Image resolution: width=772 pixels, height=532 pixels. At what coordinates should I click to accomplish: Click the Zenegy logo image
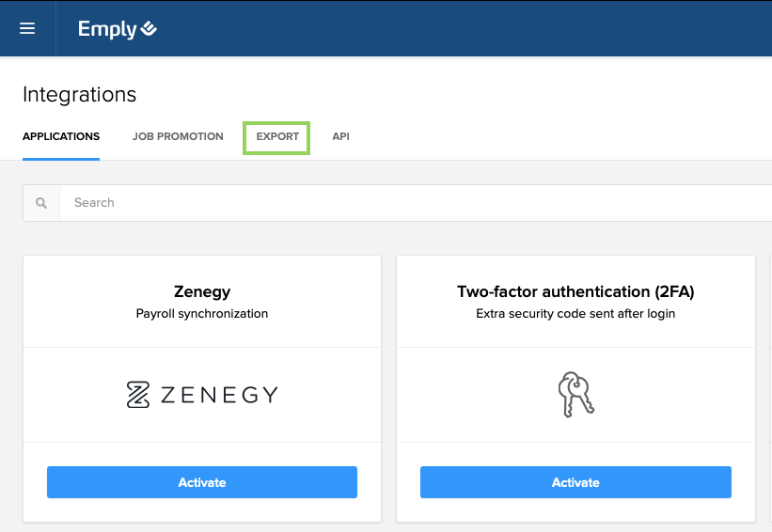click(x=202, y=394)
